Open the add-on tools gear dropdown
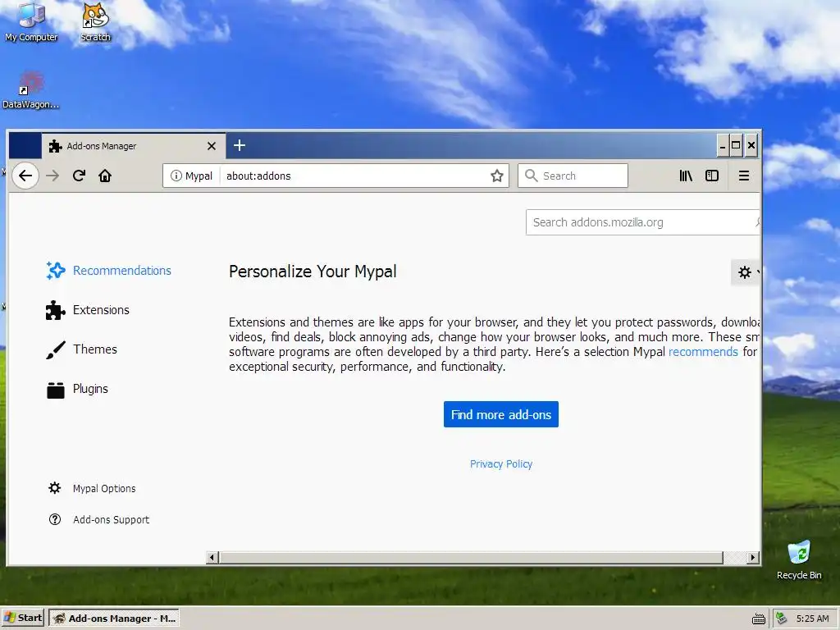840x630 pixels. coord(746,272)
